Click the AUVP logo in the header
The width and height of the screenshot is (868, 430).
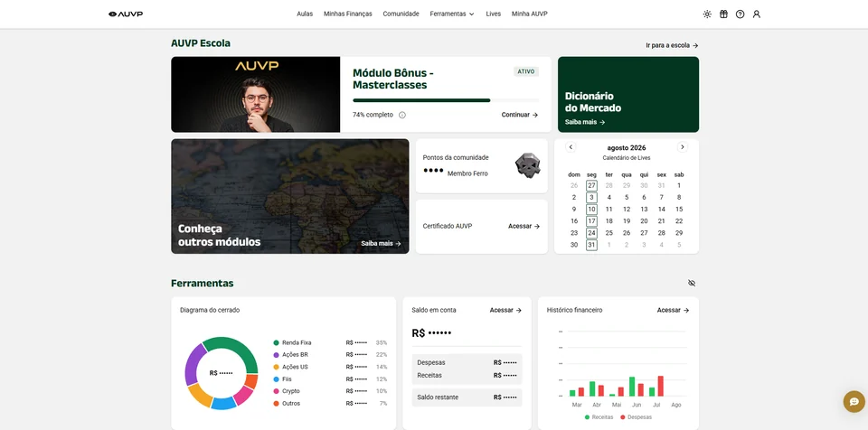tap(126, 14)
